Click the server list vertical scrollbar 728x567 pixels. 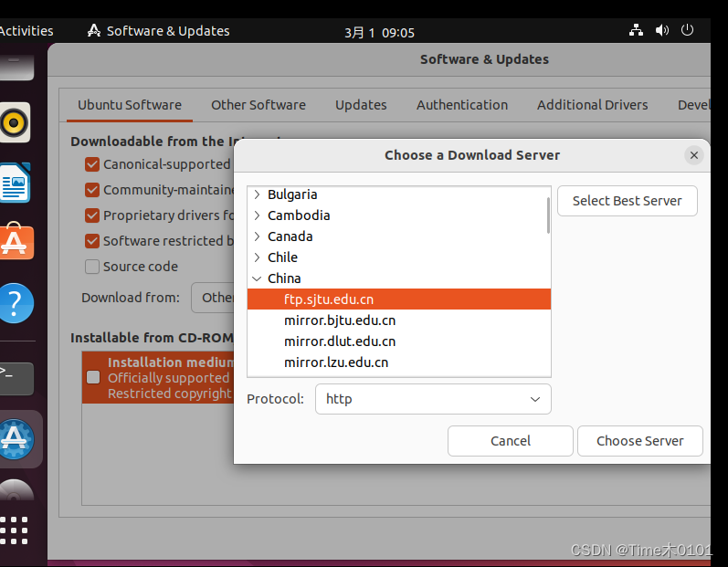coord(548,215)
